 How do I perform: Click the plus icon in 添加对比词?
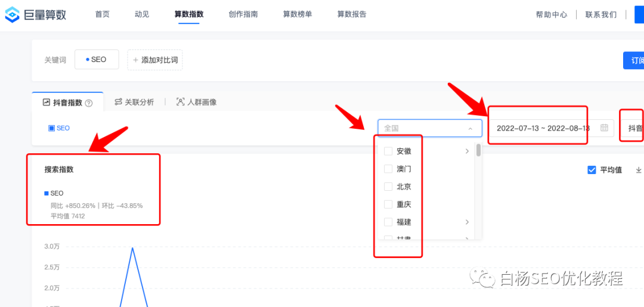tap(135, 60)
